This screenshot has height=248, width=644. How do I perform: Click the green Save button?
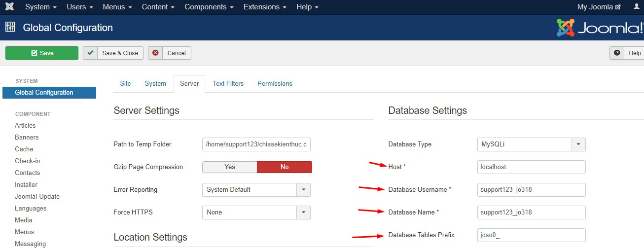[x=42, y=53]
